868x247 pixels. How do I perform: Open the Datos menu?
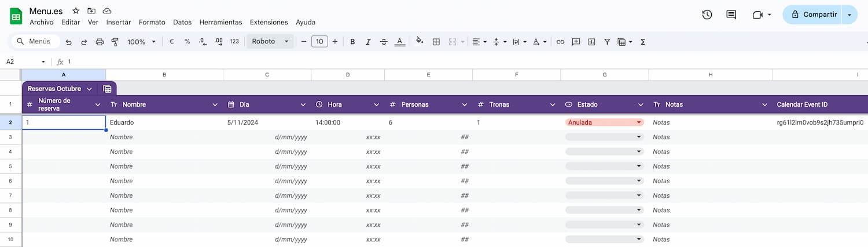click(x=182, y=22)
